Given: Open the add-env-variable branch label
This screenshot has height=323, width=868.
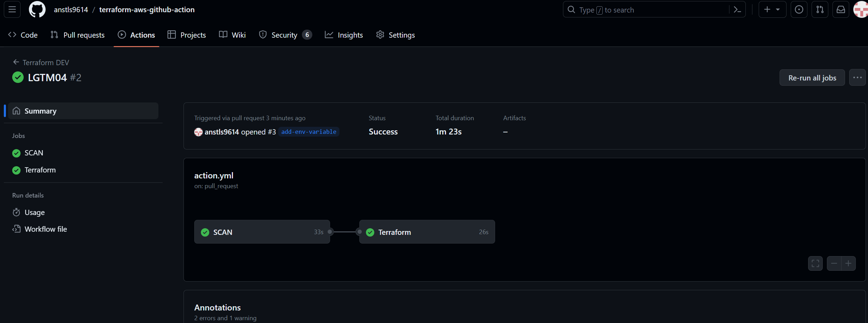Looking at the screenshot, I should coord(309,132).
